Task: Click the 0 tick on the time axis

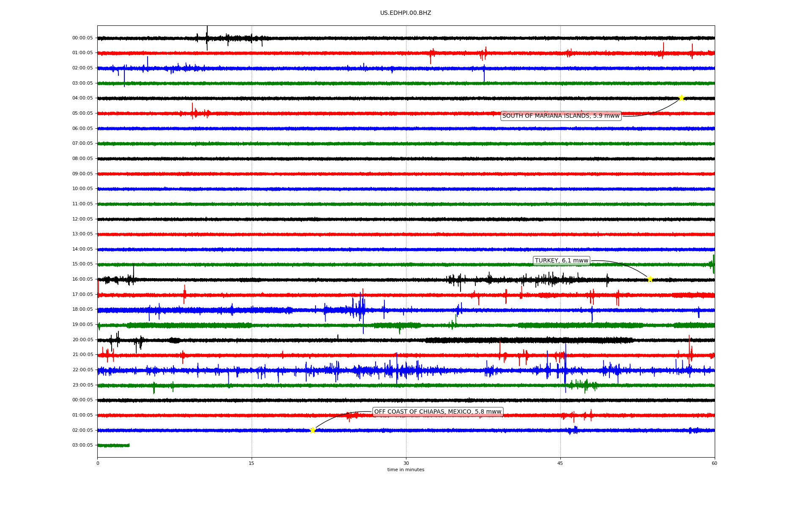Action: [98, 464]
